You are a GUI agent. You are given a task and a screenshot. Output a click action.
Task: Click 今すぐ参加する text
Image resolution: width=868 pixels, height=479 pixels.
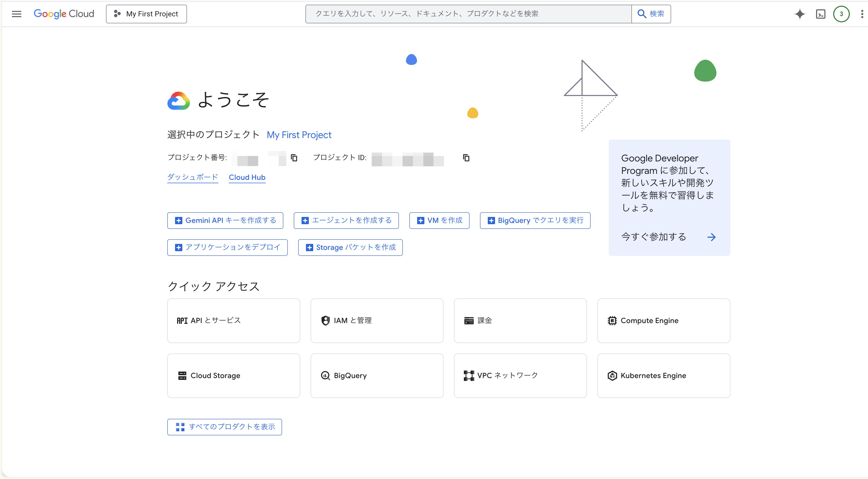(x=653, y=237)
